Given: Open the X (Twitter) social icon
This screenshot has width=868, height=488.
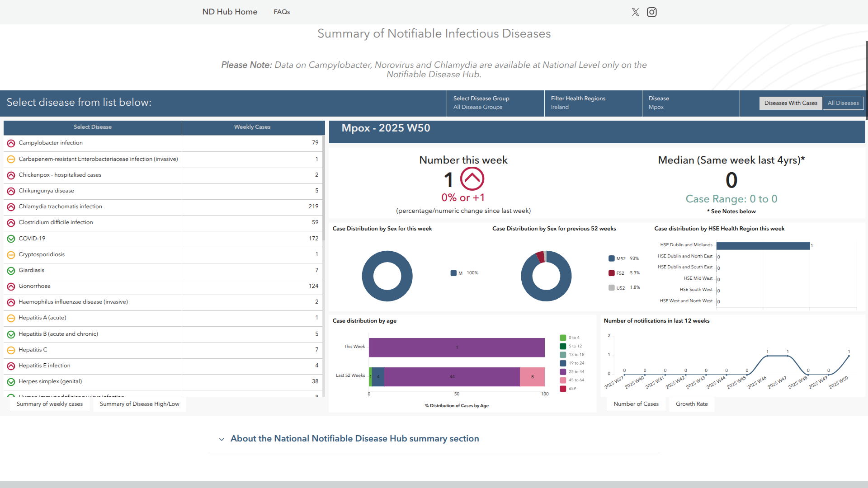Looking at the screenshot, I should coord(635,12).
